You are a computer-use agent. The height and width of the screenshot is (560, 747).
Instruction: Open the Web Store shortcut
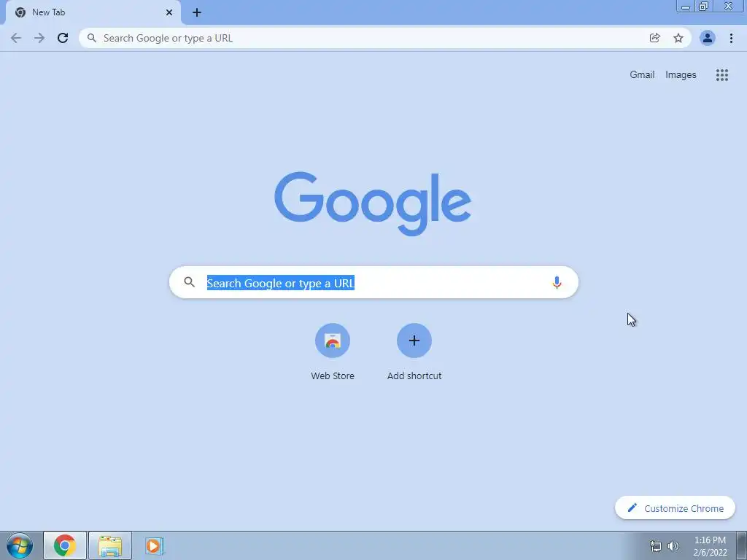(333, 352)
